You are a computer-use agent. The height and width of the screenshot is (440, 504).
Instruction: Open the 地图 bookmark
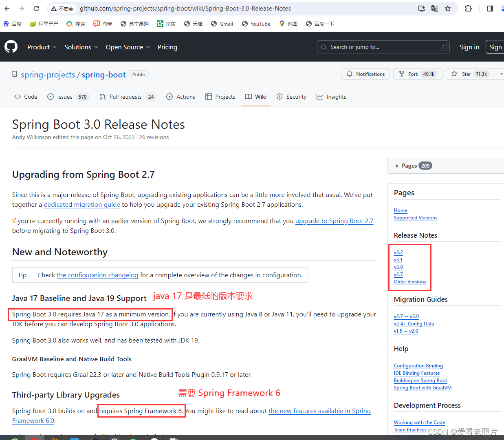tap(288, 24)
